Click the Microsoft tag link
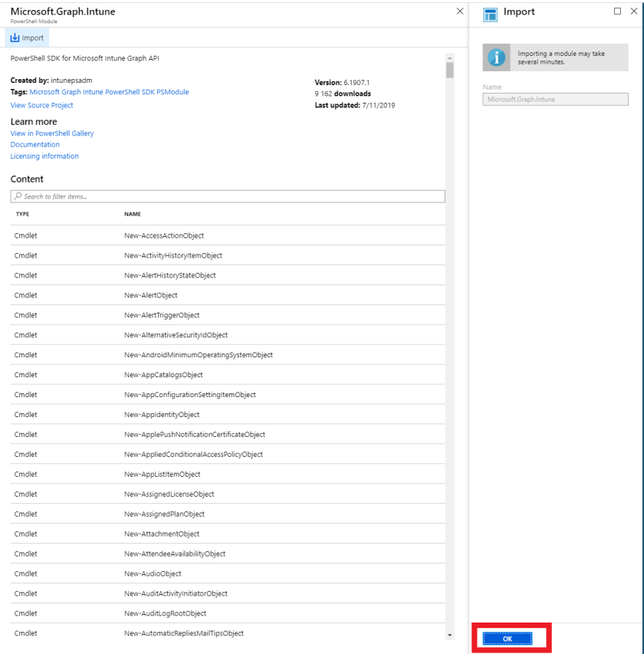 click(x=44, y=92)
